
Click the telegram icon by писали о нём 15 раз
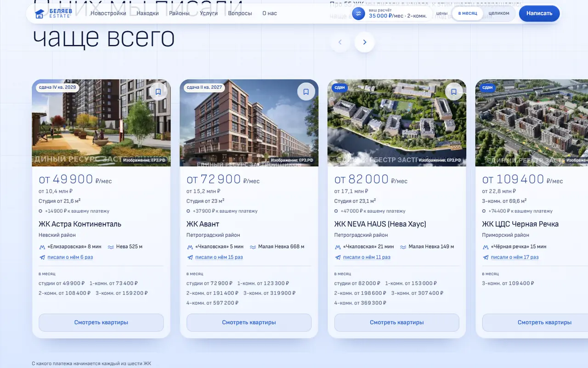(x=190, y=257)
